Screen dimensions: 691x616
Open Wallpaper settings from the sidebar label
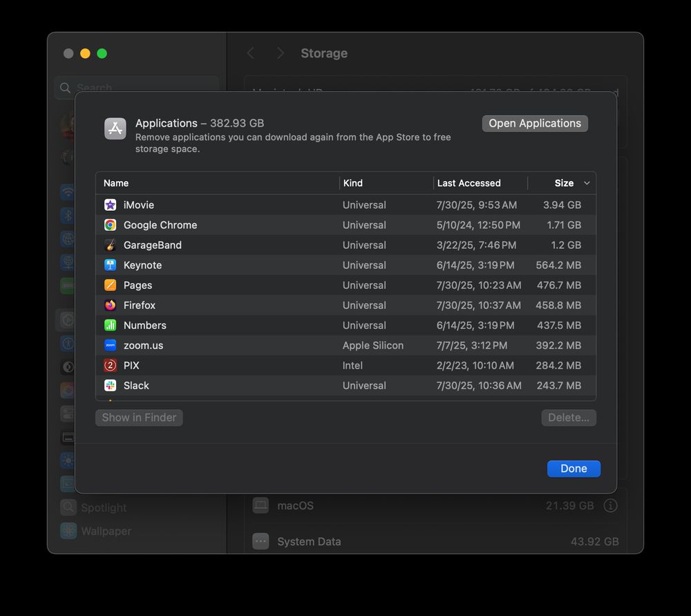[x=106, y=531]
